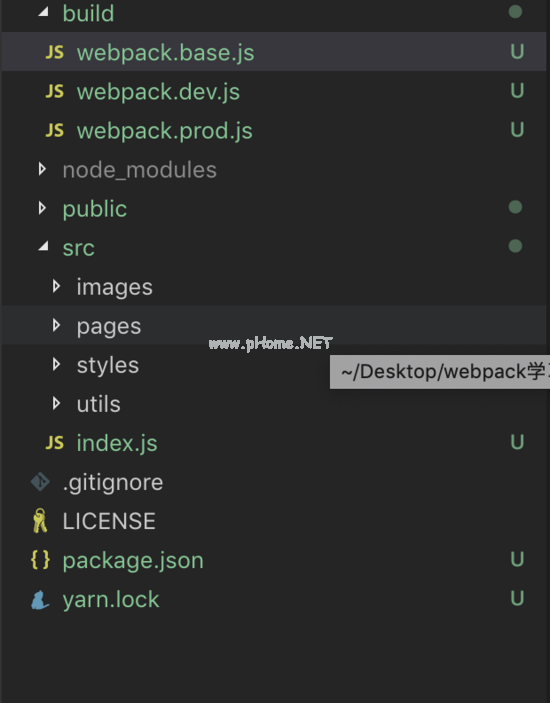Click the JS icon beside webpack.base.js
Viewport: 550px width, 703px height.
tap(55, 52)
